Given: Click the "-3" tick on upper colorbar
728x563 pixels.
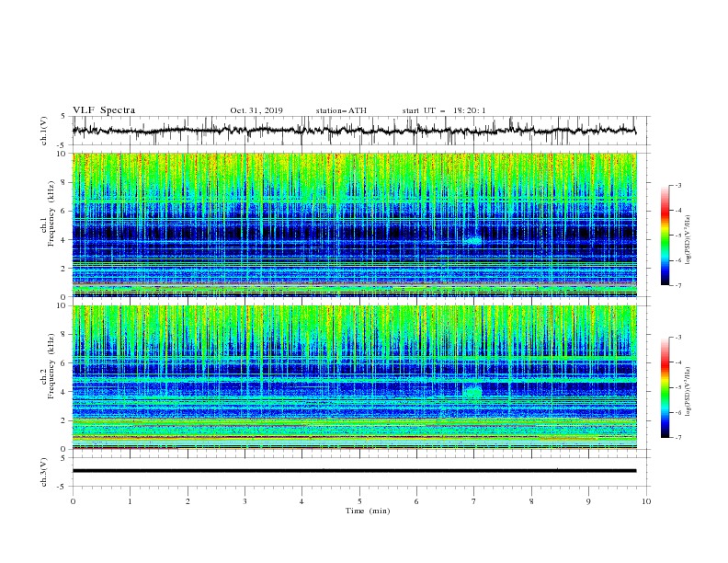Looking at the screenshot, I should pos(677,185).
